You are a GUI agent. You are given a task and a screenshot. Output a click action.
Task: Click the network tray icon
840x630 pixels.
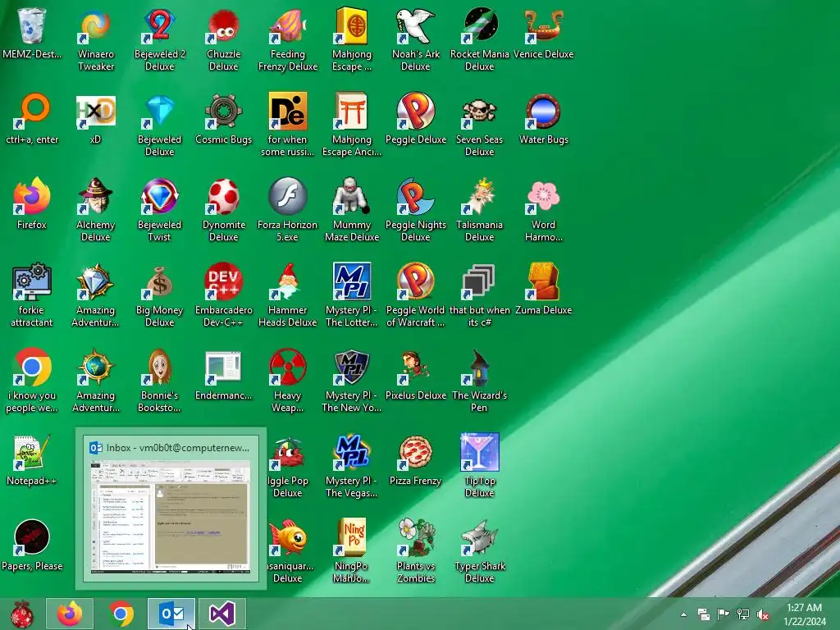[x=742, y=614]
